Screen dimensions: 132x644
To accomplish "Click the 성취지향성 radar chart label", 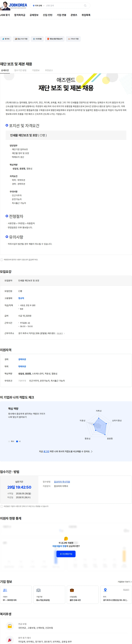I will pos(117,420).
